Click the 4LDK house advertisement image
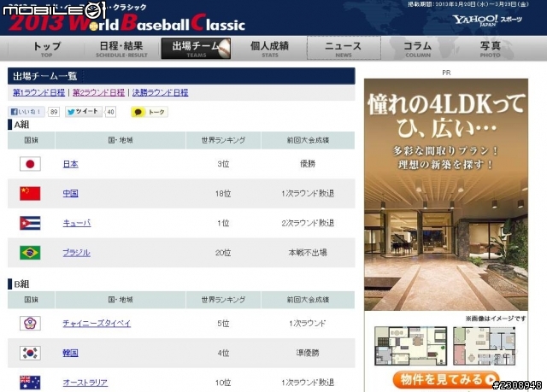This screenshot has width=547, height=392. pyautogui.click(x=446, y=195)
